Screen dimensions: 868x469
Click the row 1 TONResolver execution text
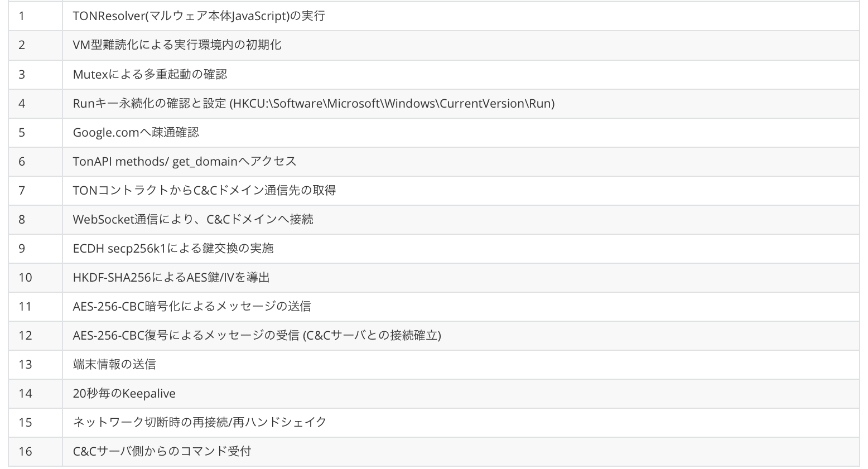click(x=199, y=16)
